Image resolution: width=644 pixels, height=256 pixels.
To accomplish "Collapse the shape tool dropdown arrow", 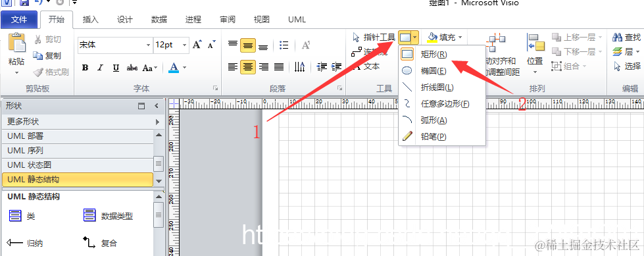I will coord(415,38).
